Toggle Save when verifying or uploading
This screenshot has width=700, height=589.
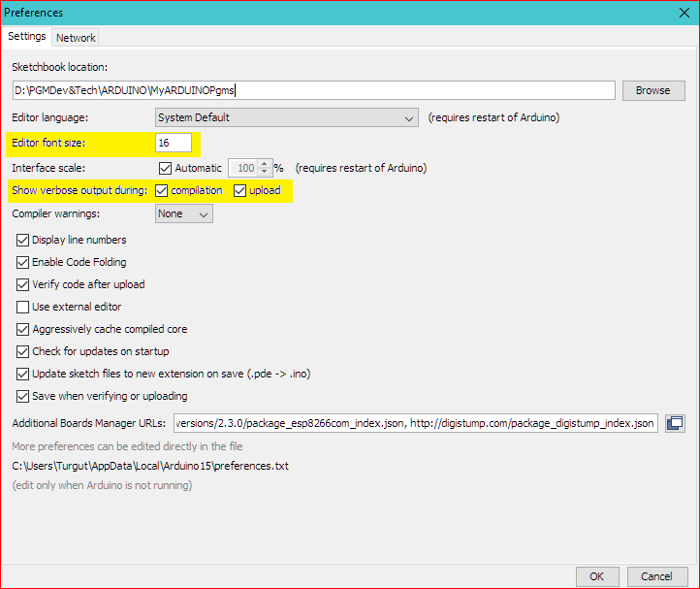click(x=22, y=397)
